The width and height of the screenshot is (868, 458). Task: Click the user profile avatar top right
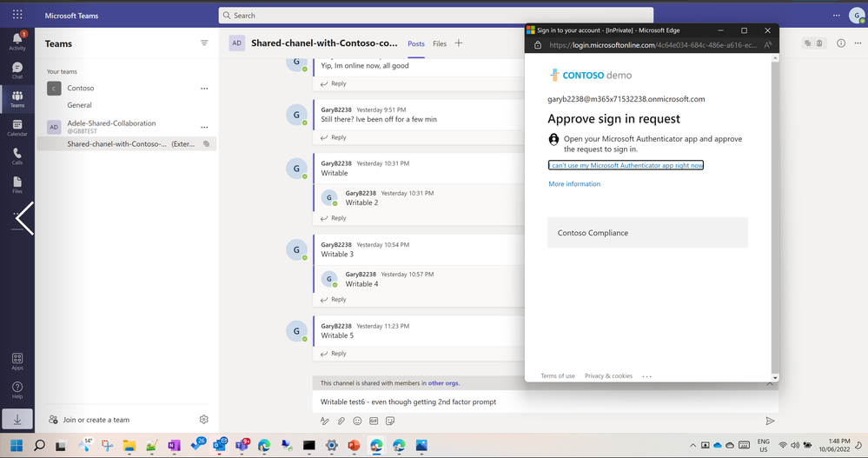(x=857, y=16)
